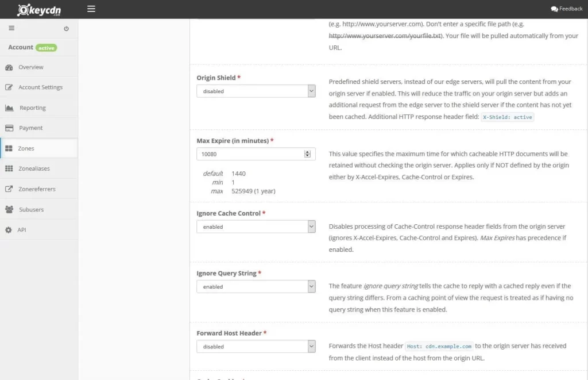Click the Origin Shield field label
This screenshot has height=380, width=588.
pyautogui.click(x=216, y=78)
